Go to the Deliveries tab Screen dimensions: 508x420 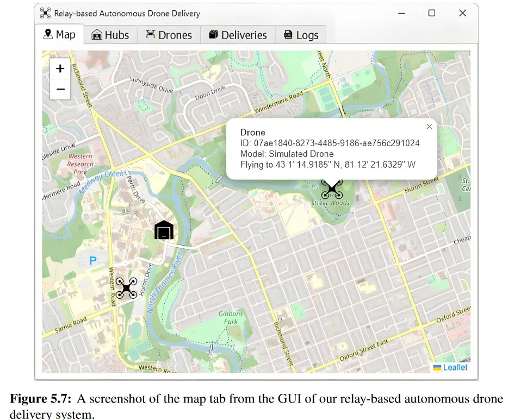(x=237, y=35)
